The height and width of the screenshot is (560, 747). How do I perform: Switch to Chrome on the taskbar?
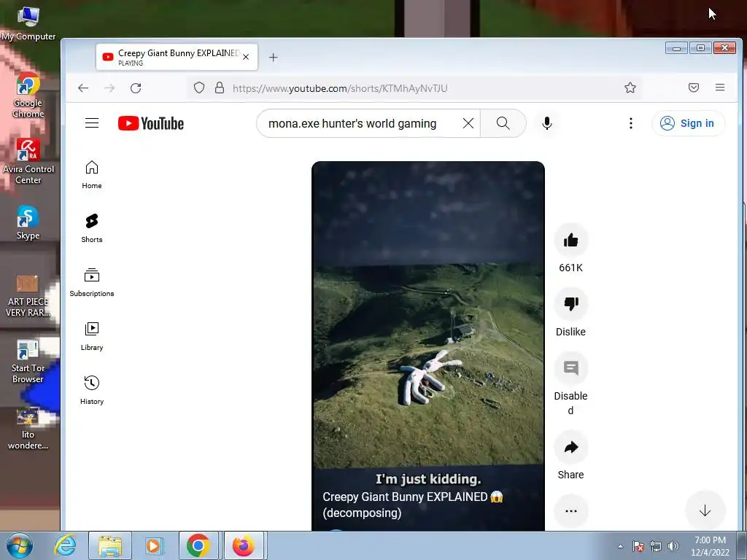pyautogui.click(x=198, y=545)
